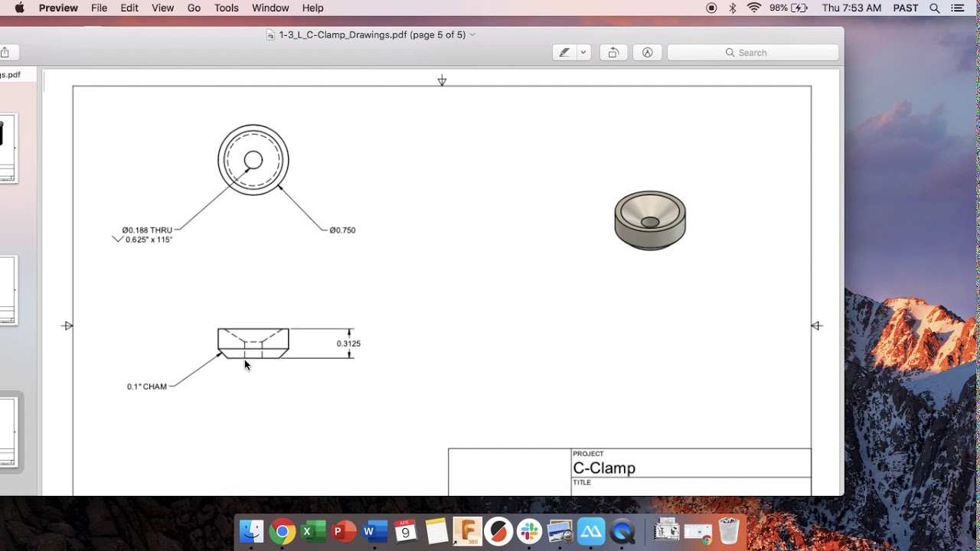Viewport: 980px width, 551px height.
Task: Launch Fusion 360 from the Dock
Action: [x=467, y=531]
